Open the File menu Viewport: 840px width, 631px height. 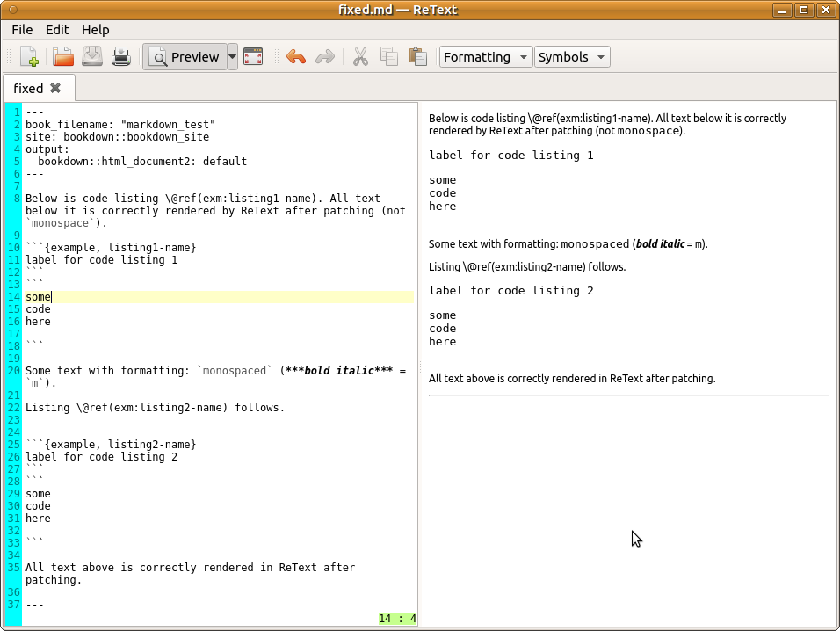tap(21, 29)
